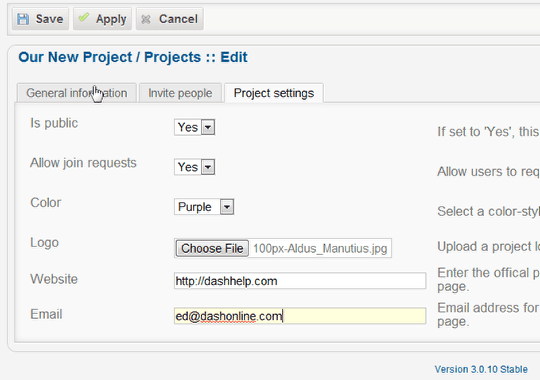This screenshot has width=540, height=380.
Task: Focus the Email input field
Action: tap(300, 316)
